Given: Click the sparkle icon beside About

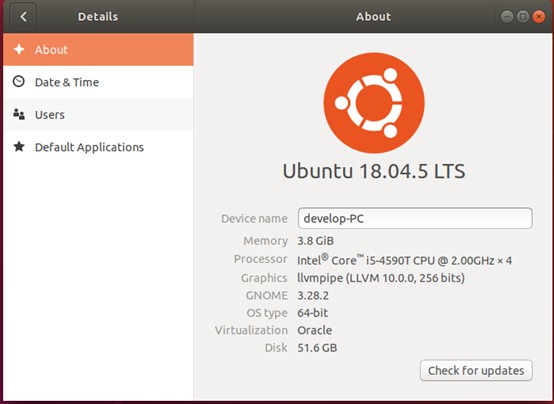Looking at the screenshot, I should [19, 49].
